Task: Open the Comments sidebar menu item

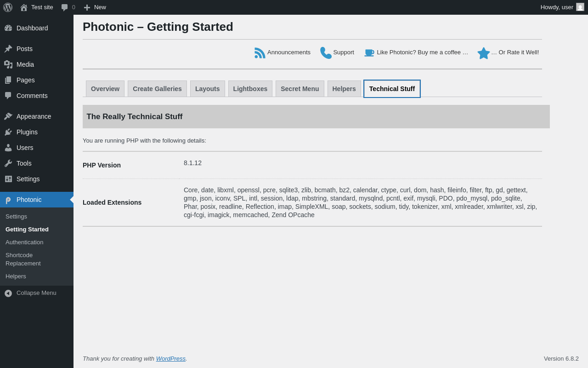Action: pos(32,96)
